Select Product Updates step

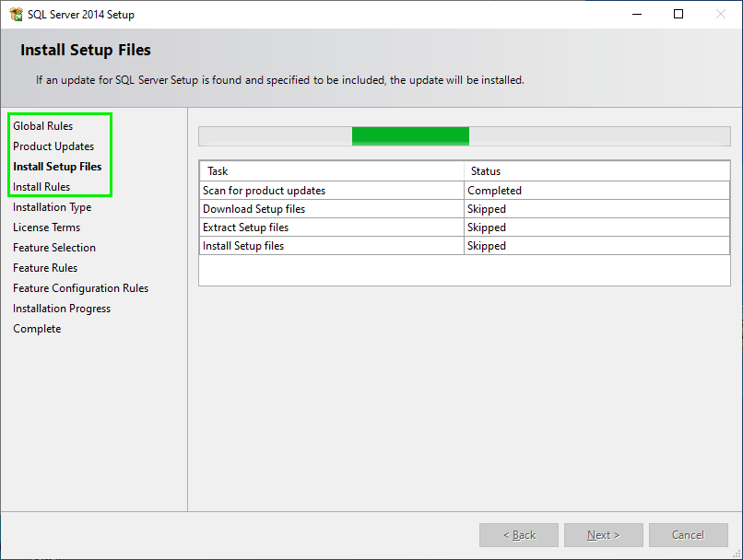(x=53, y=146)
